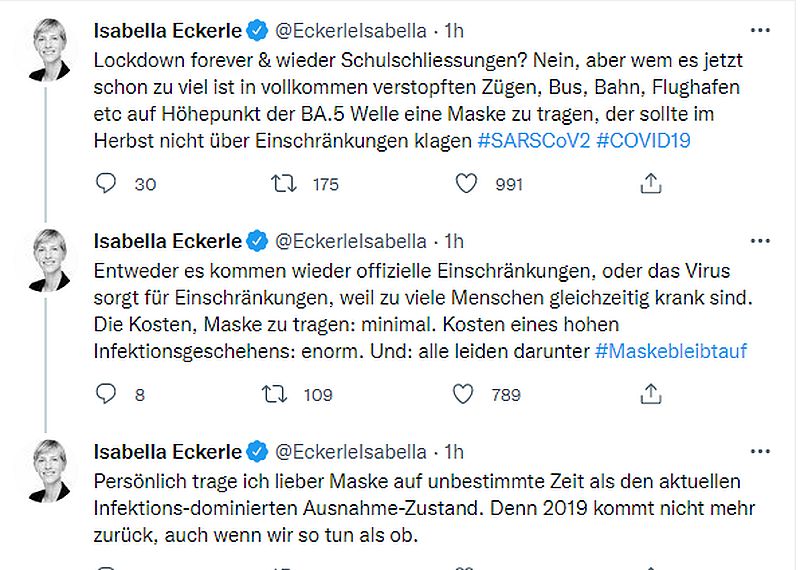Open Isabella Eckerle's name on first tweet
The height and width of the screenshot is (570, 800).
coord(167,31)
